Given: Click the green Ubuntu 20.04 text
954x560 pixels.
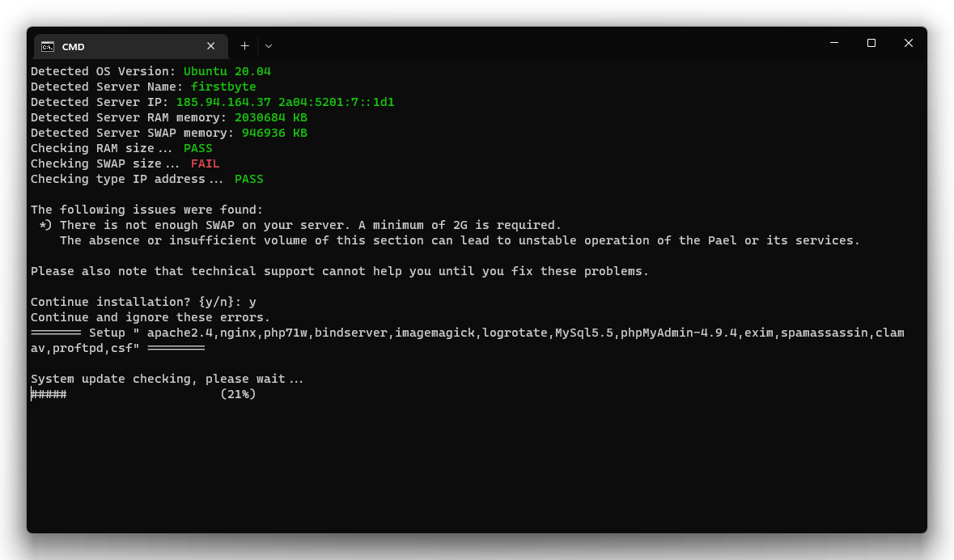Looking at the screenshot, I should [x=227, y=71].
